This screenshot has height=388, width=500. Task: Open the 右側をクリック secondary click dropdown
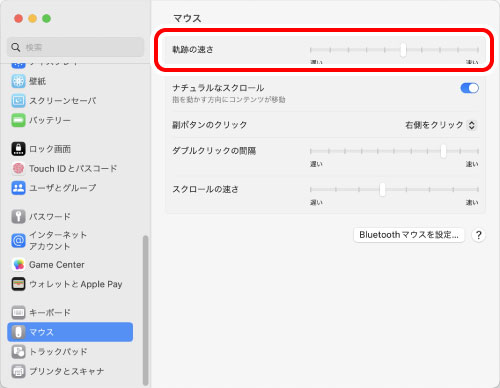coord(441,125)
